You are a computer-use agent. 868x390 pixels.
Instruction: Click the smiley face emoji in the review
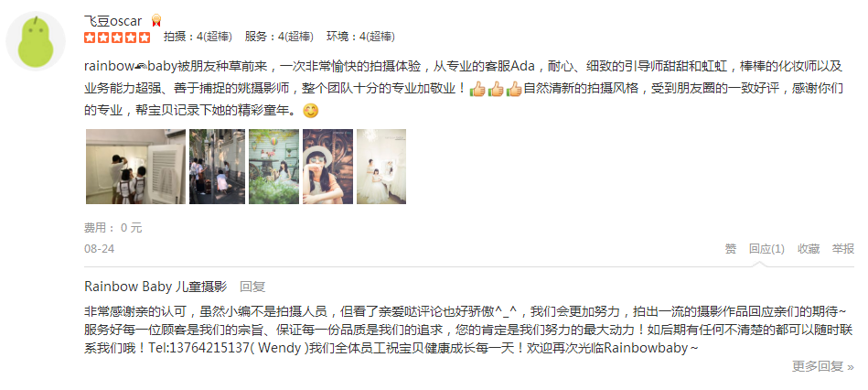point(311,110)
